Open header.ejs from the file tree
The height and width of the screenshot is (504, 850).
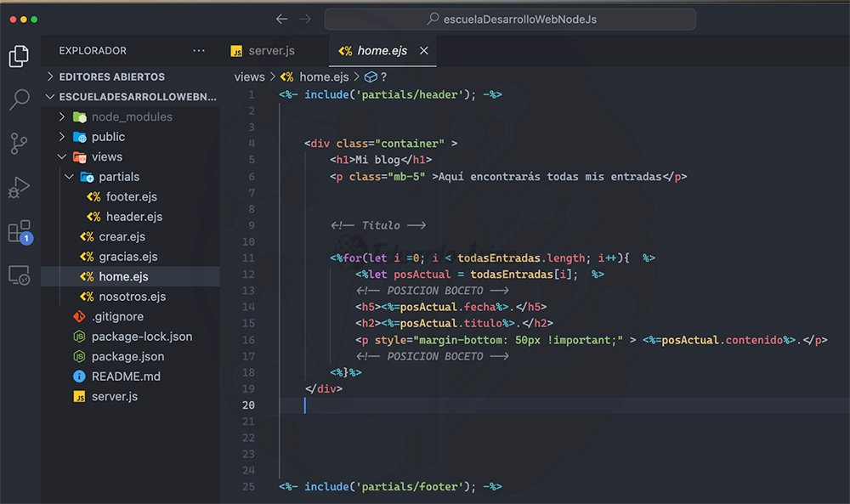(x=134, y=217)
